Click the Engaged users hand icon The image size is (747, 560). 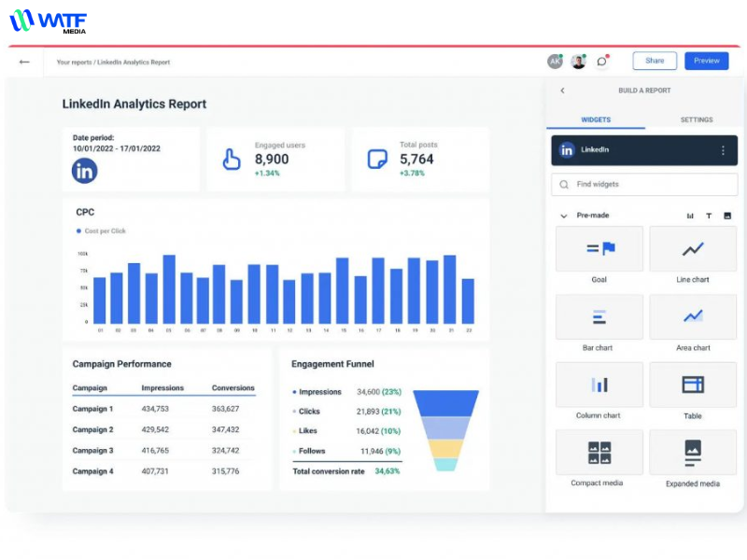click(x=232, y=159)
